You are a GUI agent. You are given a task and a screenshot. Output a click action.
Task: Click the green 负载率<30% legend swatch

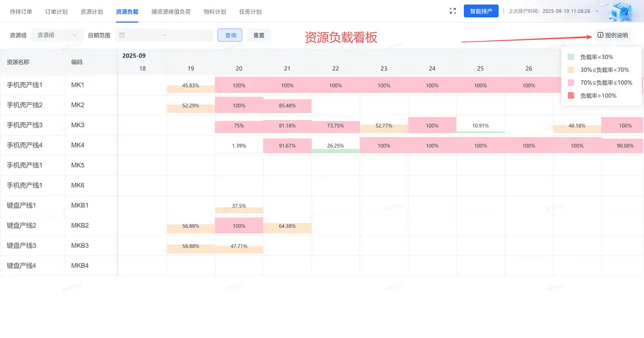(x=571, y=57)
